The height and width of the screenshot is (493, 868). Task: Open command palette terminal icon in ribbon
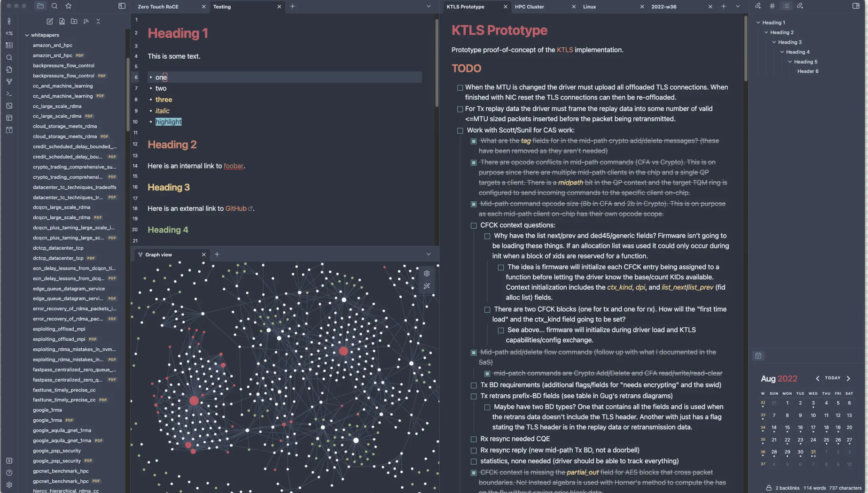coord(9,94)
